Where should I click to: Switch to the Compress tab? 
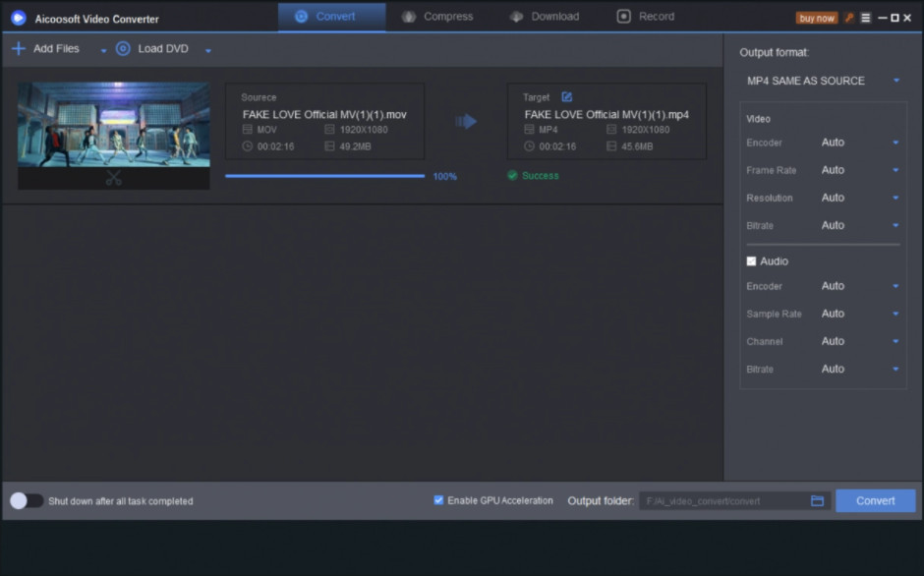[x=437, y=17]
